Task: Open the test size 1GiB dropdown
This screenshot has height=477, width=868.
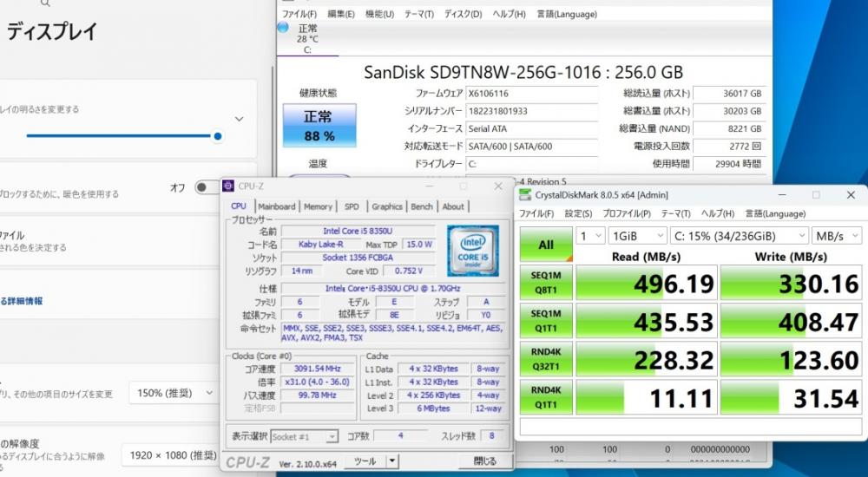Action: (637, 235)
